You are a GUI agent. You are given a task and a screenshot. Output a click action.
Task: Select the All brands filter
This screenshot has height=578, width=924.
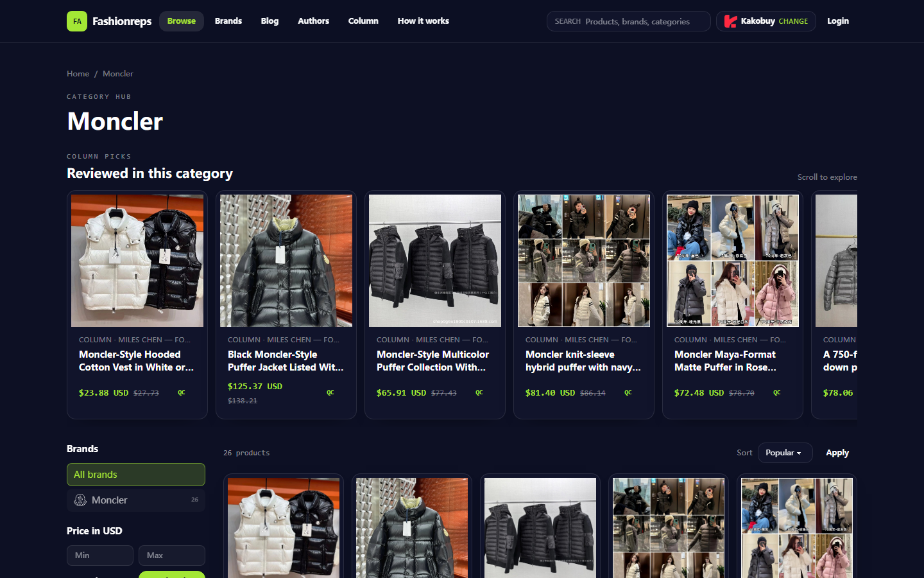(x=136, y=475)
